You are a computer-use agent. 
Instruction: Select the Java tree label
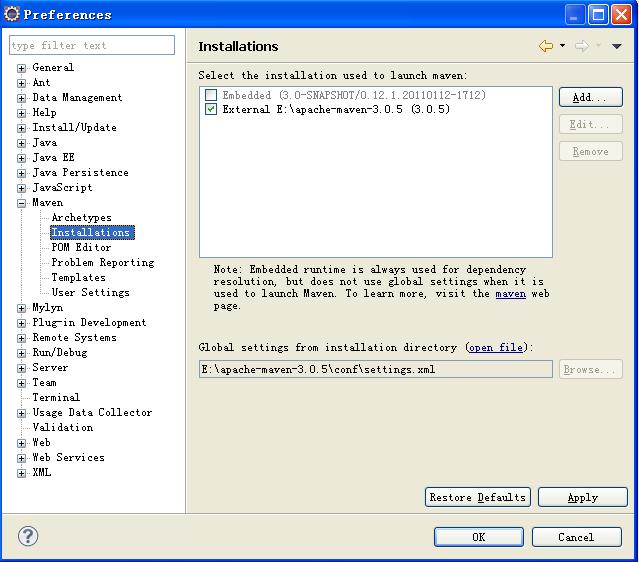click(x=45, y=143)
